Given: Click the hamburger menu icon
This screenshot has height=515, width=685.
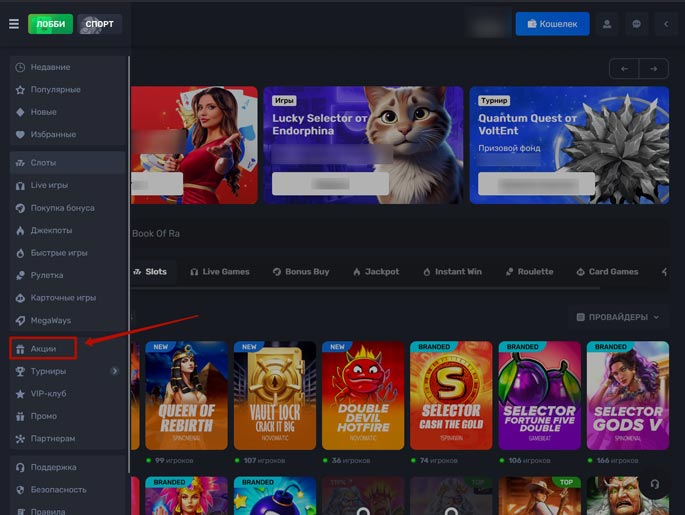Looking at the screenshot, I should tap(14, 24).
